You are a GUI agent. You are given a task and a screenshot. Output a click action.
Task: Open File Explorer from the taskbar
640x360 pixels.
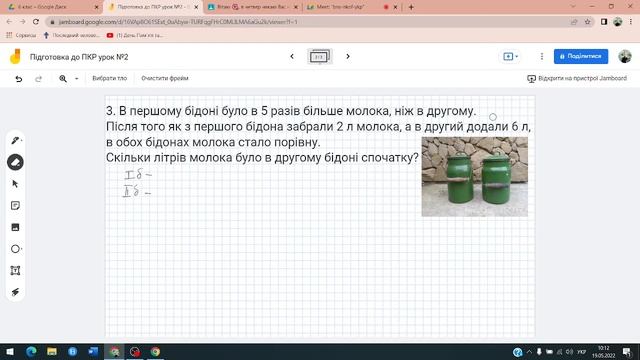(x=52, y=351)
